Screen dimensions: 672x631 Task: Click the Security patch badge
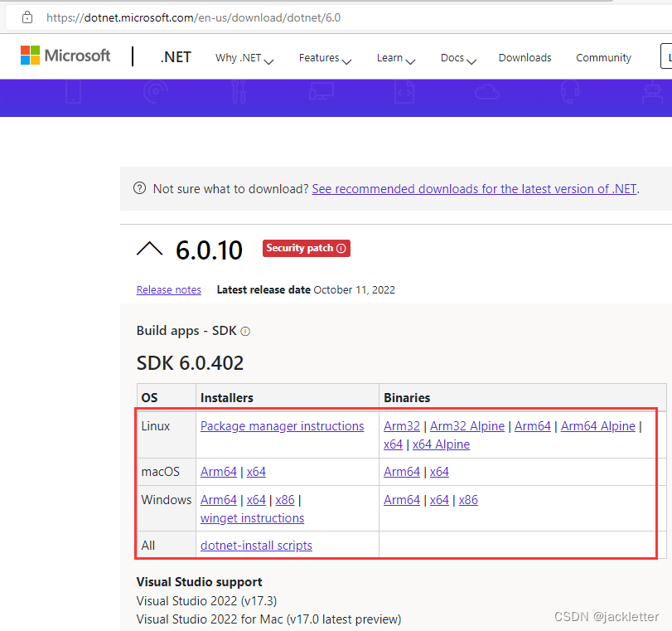pos(307,248)
